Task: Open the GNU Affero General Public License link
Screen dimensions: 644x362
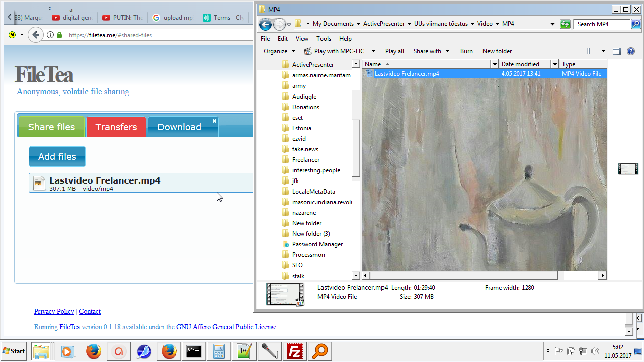Action: pos(226,327)
